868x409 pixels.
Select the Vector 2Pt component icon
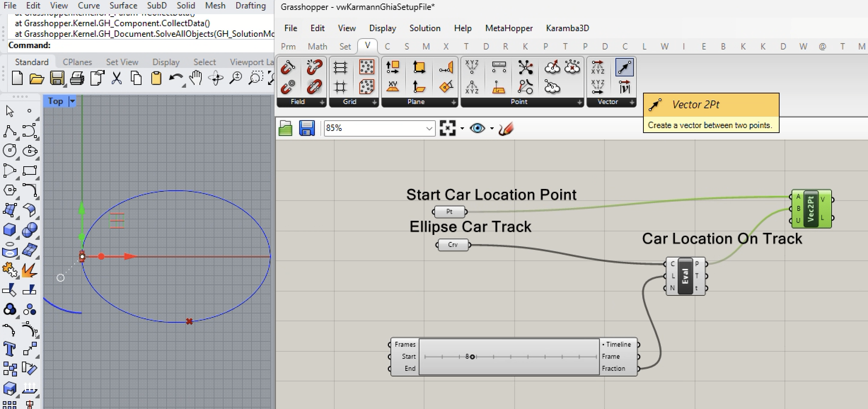624,67
